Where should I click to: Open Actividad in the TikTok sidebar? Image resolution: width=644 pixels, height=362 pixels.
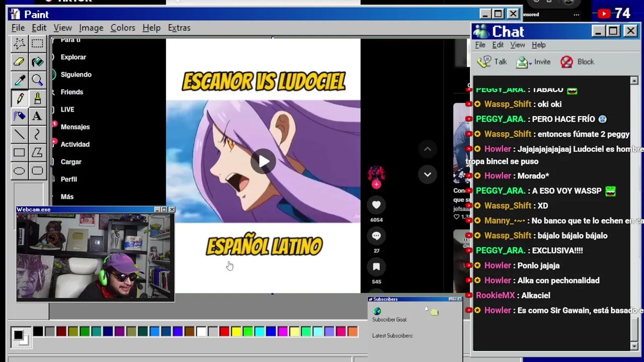(75, 144)
